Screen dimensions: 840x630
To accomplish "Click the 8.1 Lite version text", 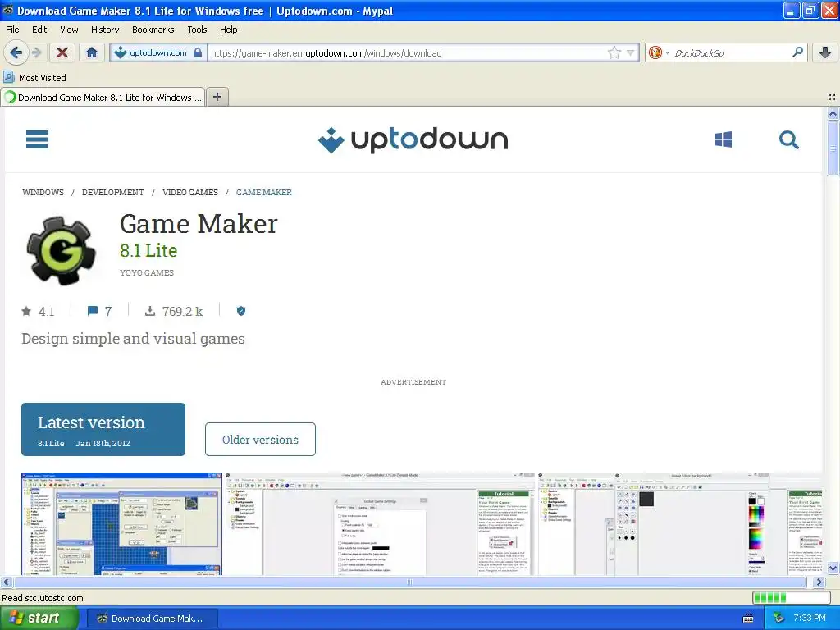I will (x=148, y=250).
